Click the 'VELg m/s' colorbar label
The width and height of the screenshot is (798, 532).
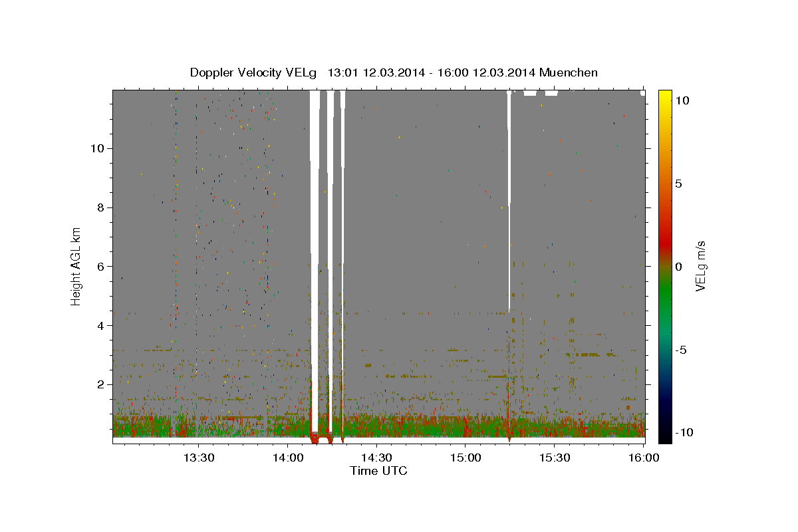tap(700, 267)
